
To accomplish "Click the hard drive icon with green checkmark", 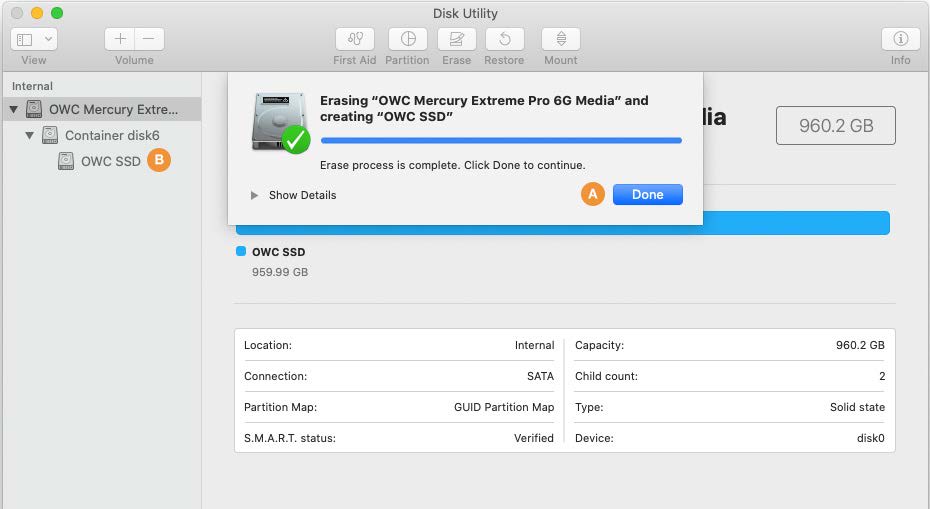I will click(x=280, y=123).
